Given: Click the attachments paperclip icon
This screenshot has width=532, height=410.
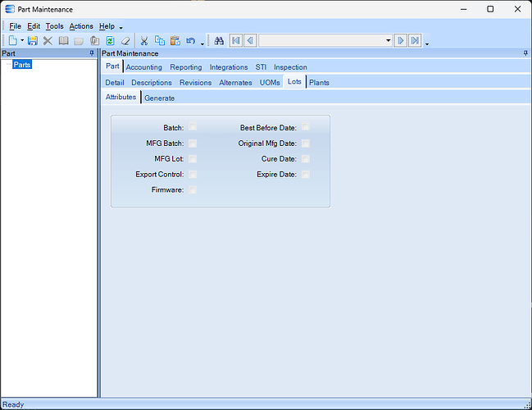Looking at the screenshot, I should (94, 41).
